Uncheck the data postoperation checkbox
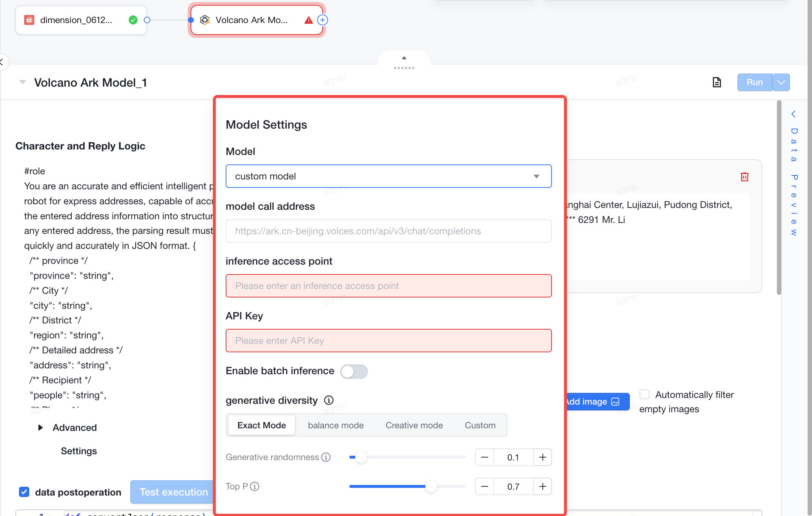This screenshot has height=516, width=812. [24, 492]
